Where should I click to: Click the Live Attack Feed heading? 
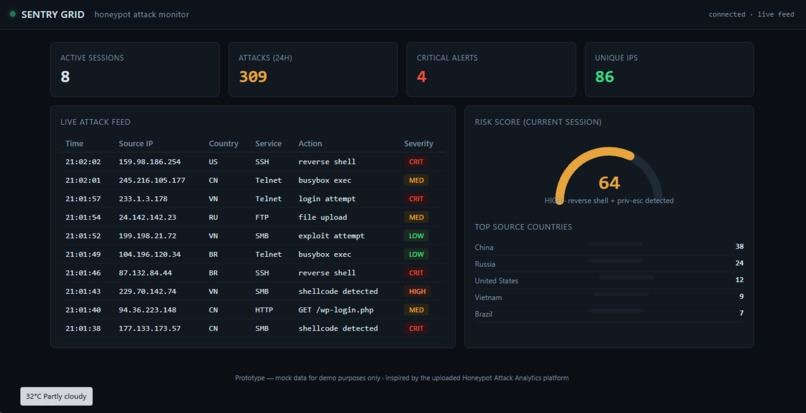pyautogui.click(x=96, y=122)
